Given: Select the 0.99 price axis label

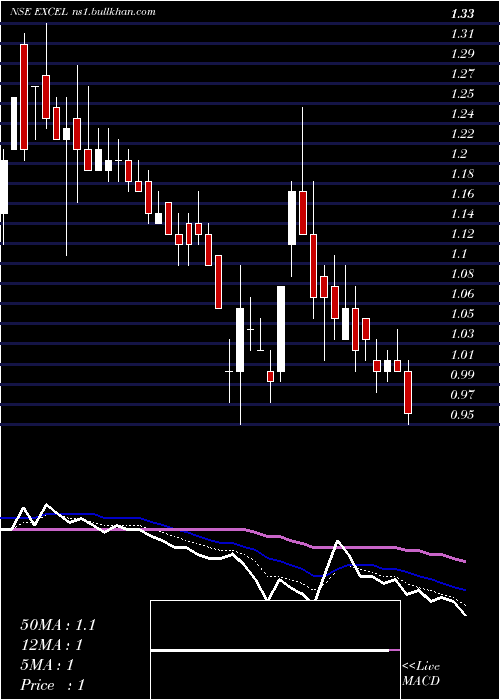Looking at the screenshot, I should 462,375.
